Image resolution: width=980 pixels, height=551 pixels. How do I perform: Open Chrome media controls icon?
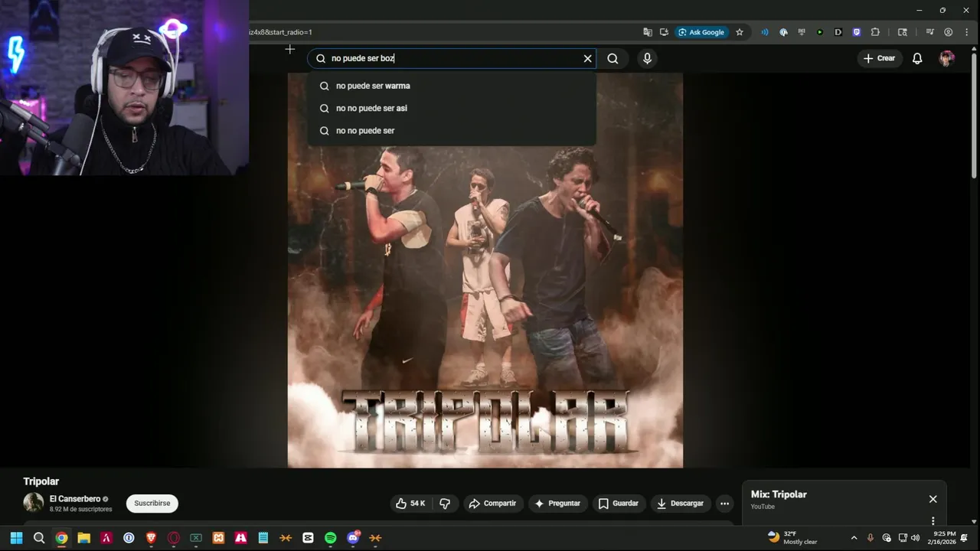[x=929, y=32]
